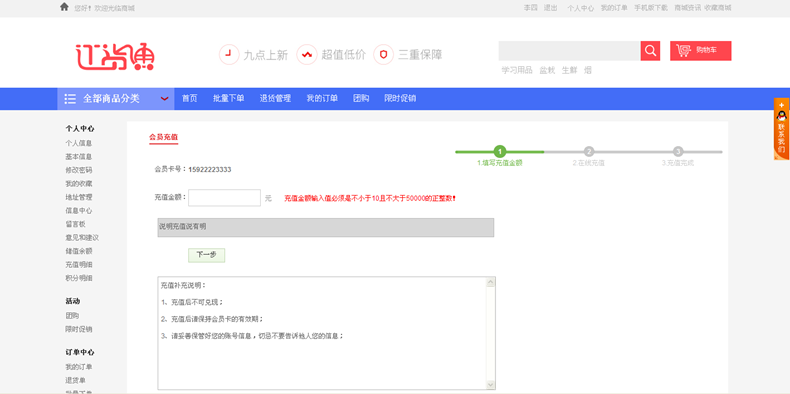
Task: Open 退货单 in the left sidebar
Action: 76,380
